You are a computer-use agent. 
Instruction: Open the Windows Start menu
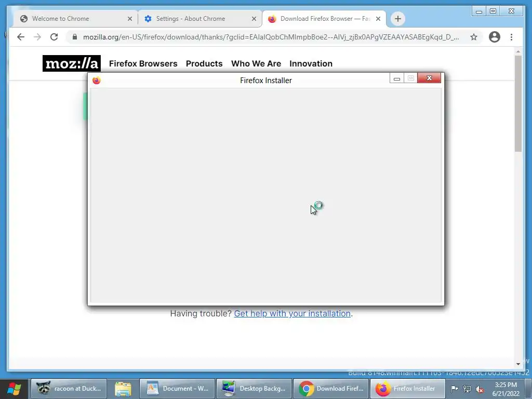coord(14,389)
